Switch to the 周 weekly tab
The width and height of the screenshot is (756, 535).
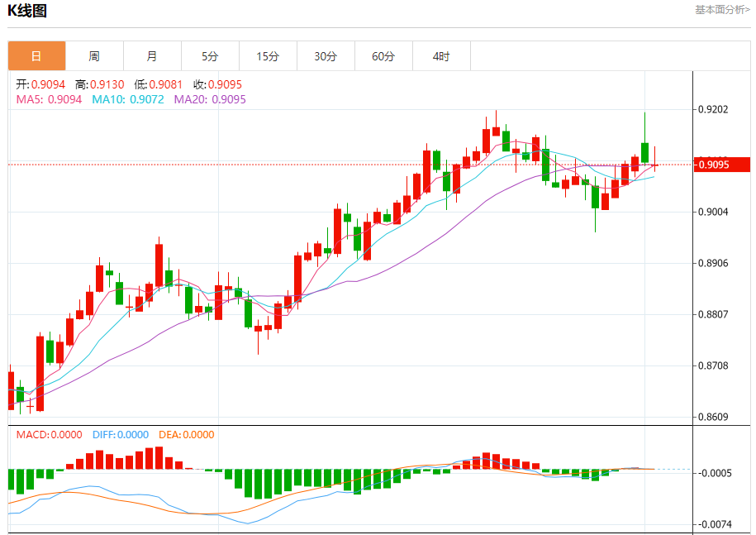(x=94, y=56)
